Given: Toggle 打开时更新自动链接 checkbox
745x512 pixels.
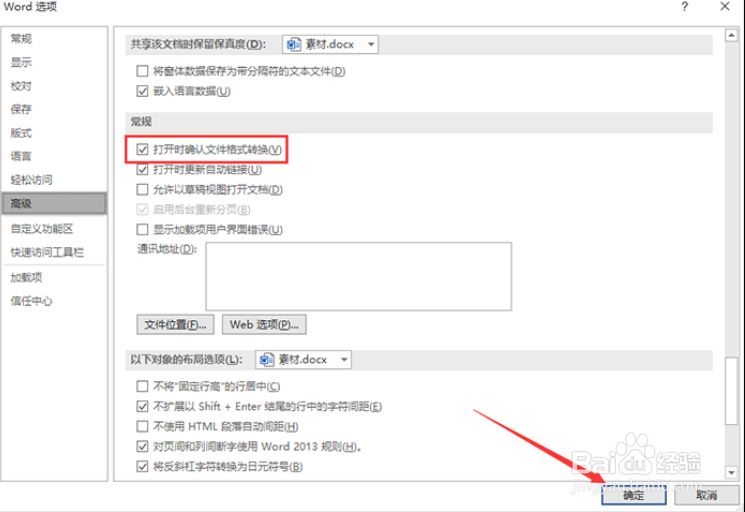Looking at the screenshot, I should tap(142, 170).
